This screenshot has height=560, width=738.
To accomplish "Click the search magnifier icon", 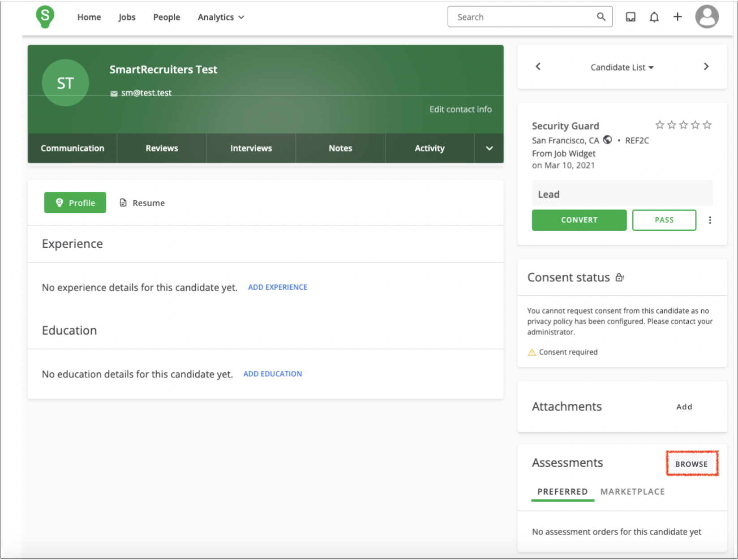I will pos(601,17).
